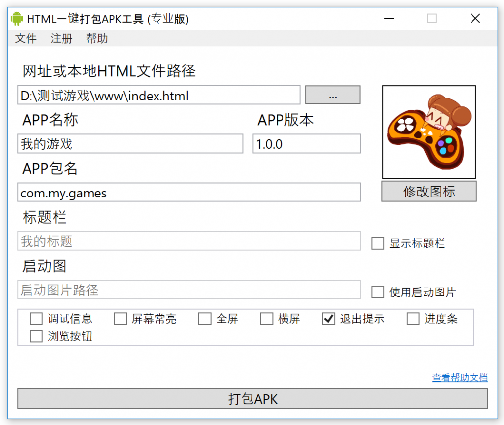
Task: Enable the 浏览按钮 checkbox
Action: pos(36,336)
